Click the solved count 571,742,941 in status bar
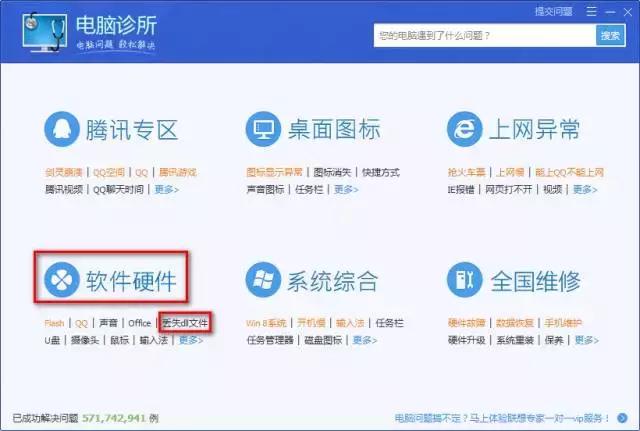This screenshot has height=431, width=640. [114, 418]
